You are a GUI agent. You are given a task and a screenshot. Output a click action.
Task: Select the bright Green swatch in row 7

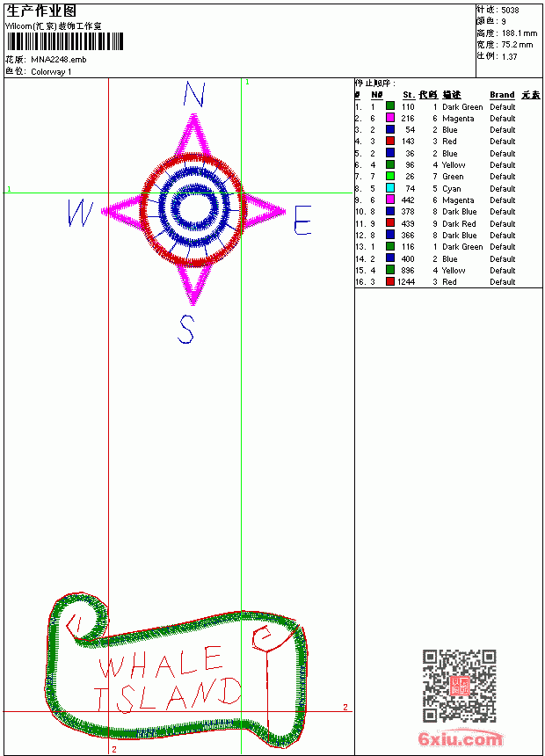tap(390, 176)
